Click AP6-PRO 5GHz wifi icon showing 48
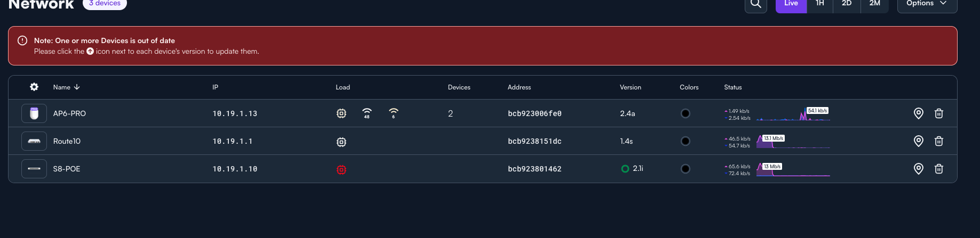Viewport: 980px width, 238px height. (366, 113)
